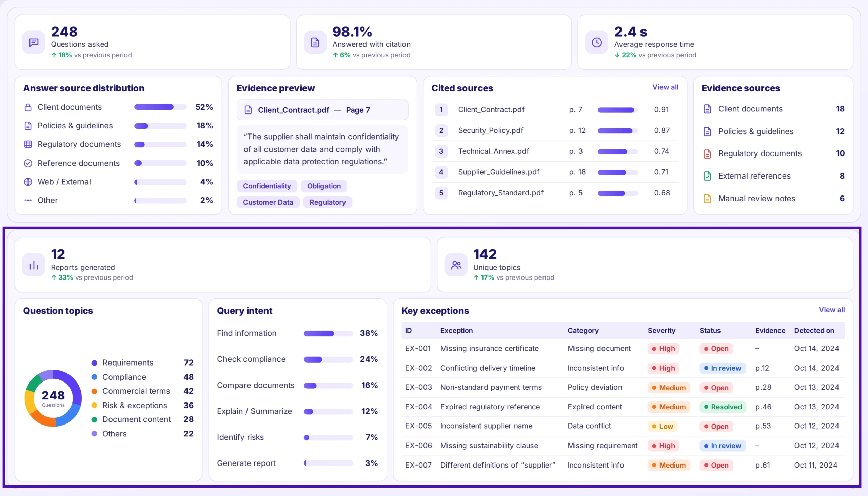The width and height of the screenshot is (868, 496).
Task: Click red document icon for Regulatory documents evidence
Action: (x=707, y=153)
